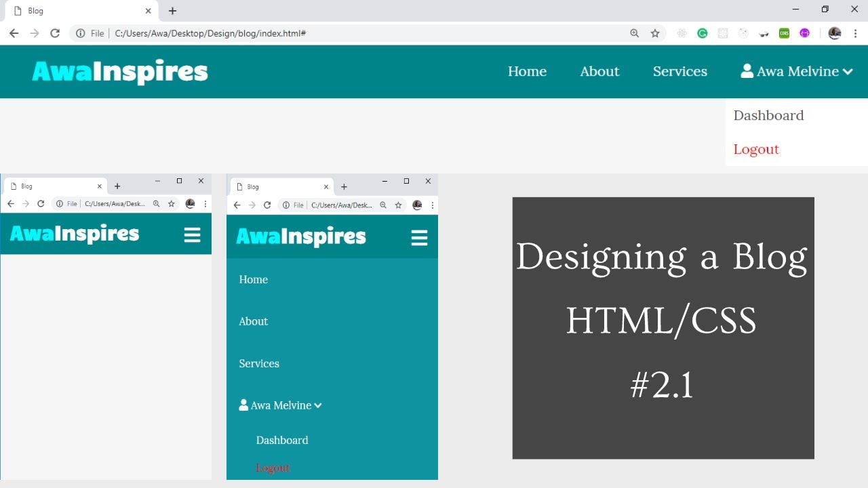This screenshot has width=868, height=488.
Task: Click the browser reload icon
Action: pyautogui.click(x=55, y=33)
